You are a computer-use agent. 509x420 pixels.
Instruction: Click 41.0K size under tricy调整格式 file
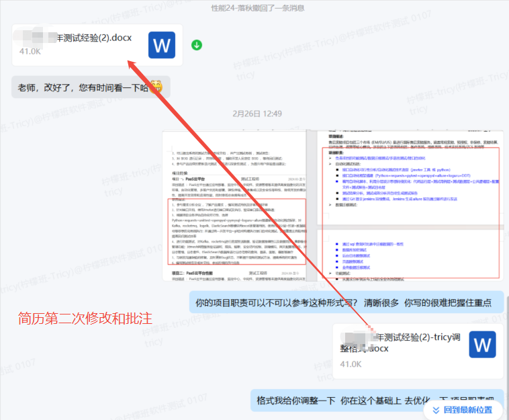[351, 364]
